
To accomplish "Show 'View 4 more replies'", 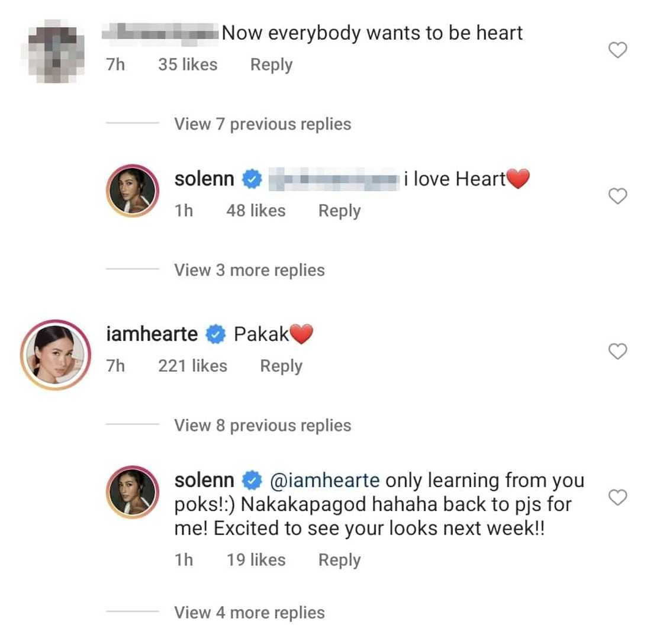I will coord(249,613).
